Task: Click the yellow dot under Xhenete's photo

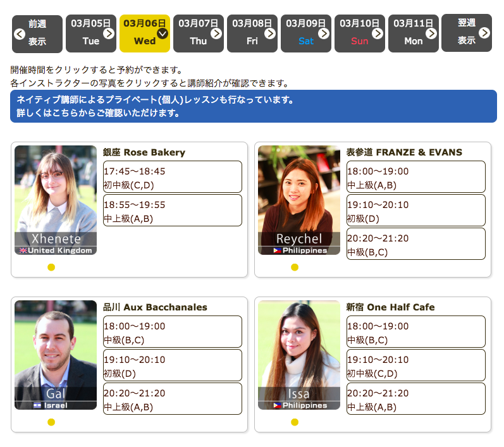Action: click(x=51, y=267)
